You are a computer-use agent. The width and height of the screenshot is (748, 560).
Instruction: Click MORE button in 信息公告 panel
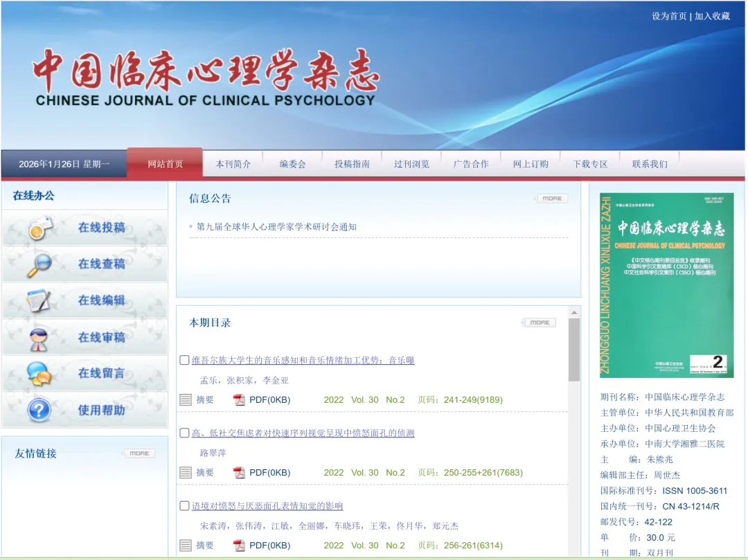(552, 198)
